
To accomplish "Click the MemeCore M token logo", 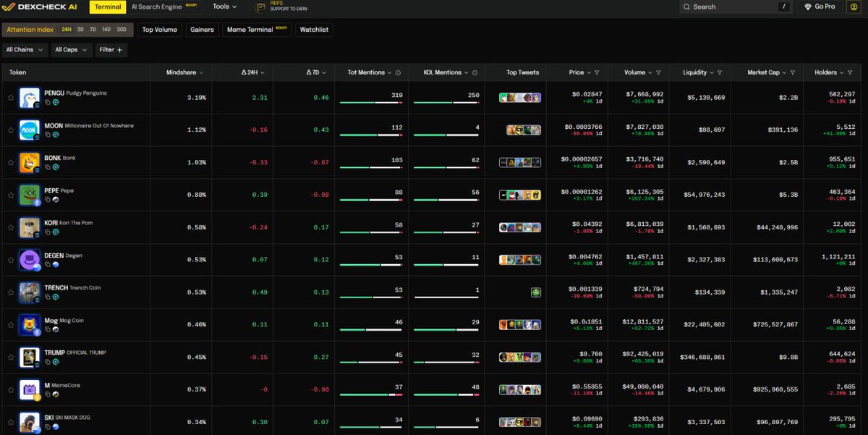I will click(x=29, y=391).
